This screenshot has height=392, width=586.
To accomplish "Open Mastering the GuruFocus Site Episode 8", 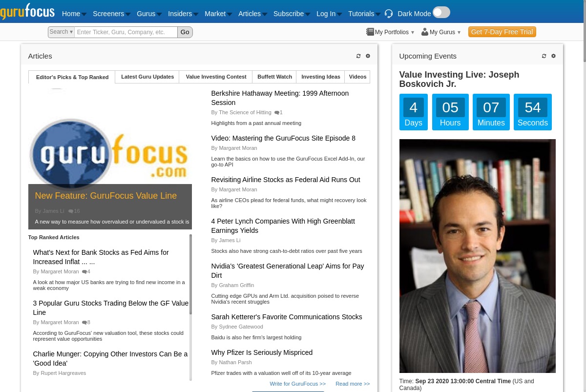I will pos(283,138).
